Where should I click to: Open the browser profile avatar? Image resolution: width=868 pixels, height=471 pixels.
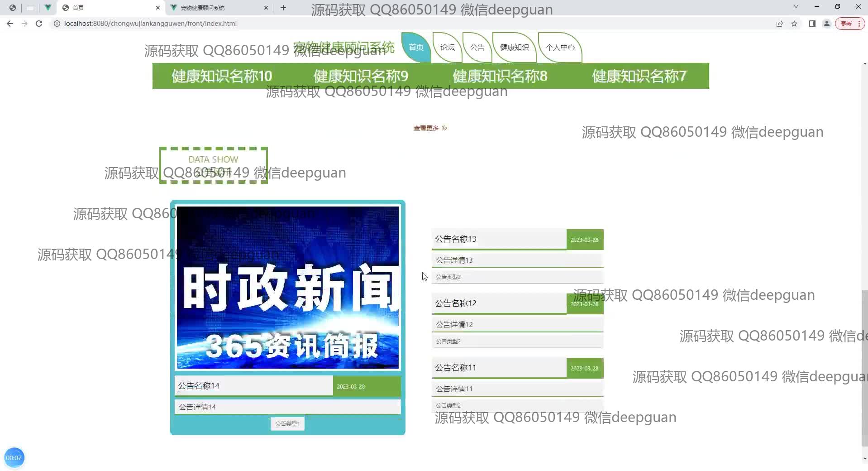(827, 24)
